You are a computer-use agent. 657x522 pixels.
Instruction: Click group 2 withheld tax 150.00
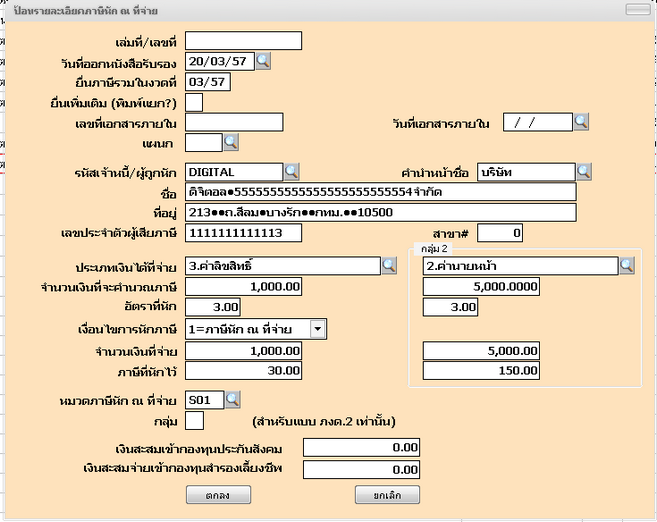(481, 371)
